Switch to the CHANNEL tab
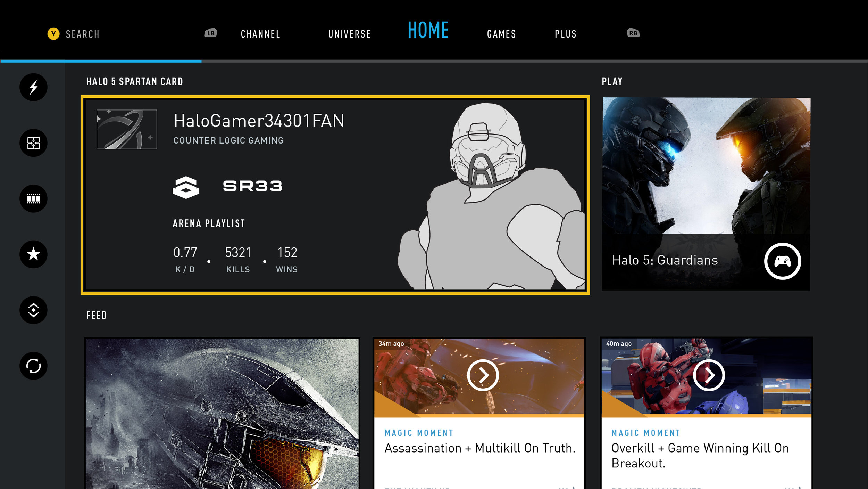 [x=261, y=34]
